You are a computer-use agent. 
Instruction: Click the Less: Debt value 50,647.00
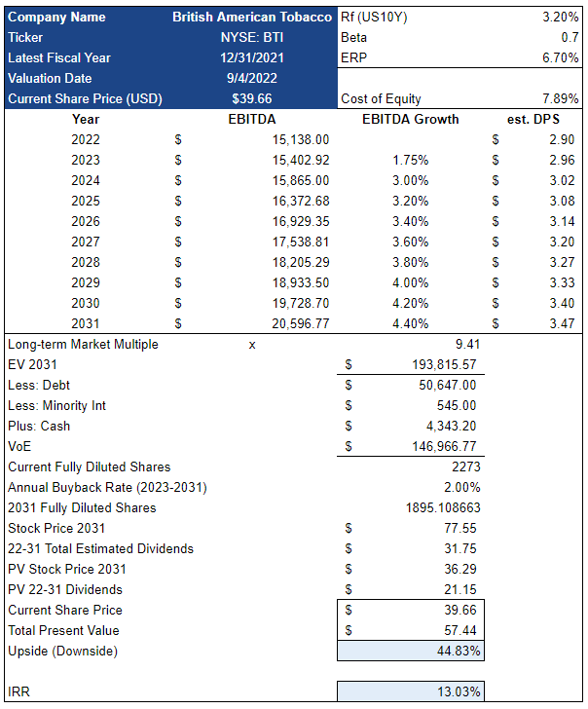coord(448,386)
